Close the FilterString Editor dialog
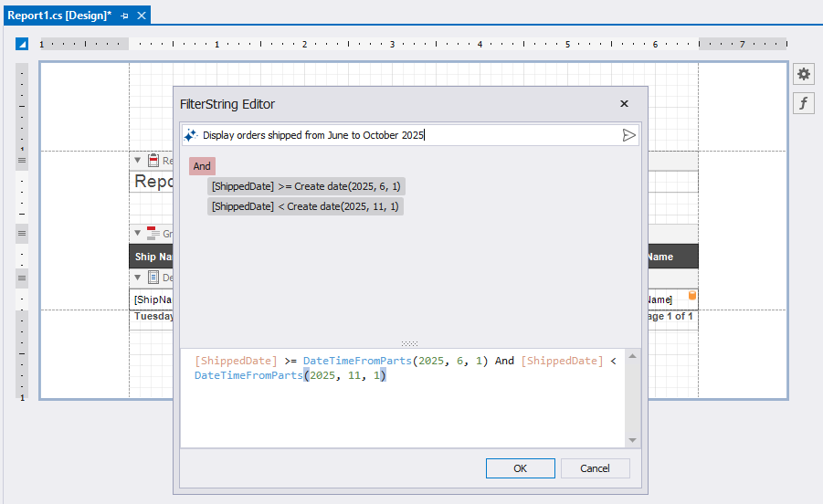 click(624, 104)
